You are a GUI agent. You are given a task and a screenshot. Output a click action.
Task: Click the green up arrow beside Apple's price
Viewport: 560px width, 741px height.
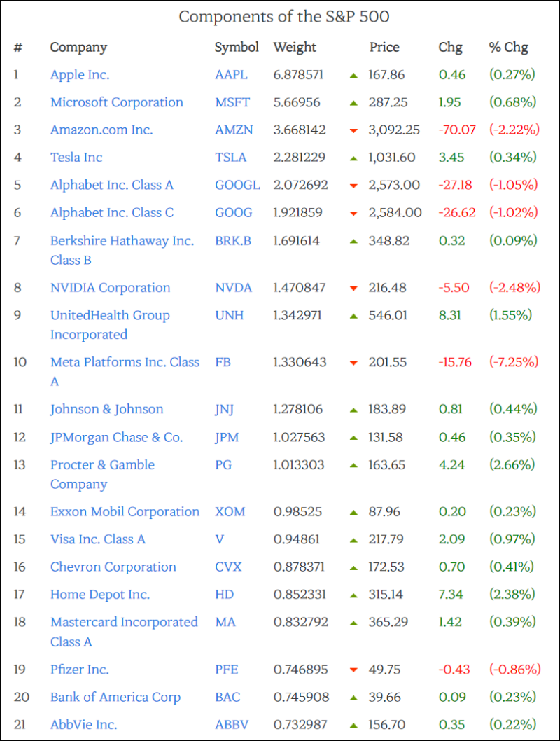click(353, 75)
